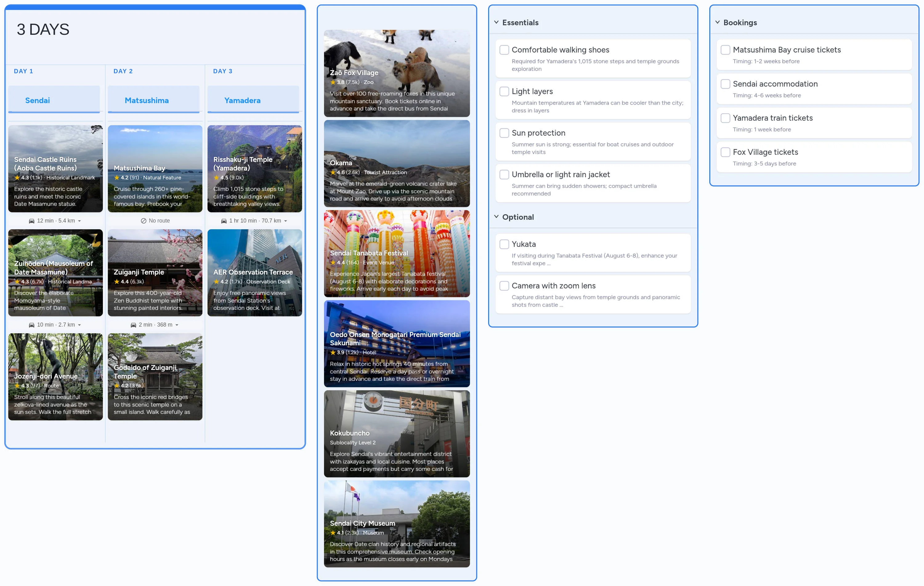Click the No route icon under Matsushima Bay
The height and width of the screenshot is (586, 924).
point(144,220)
